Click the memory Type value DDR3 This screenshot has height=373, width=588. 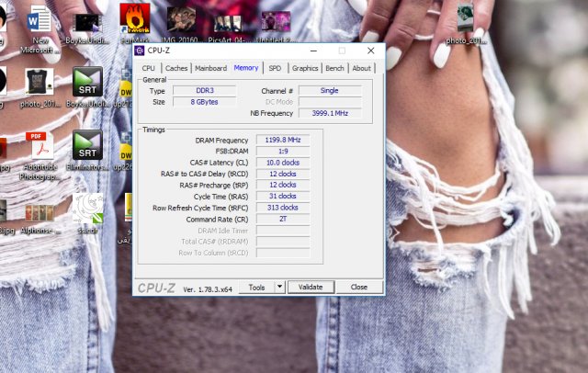tap(205, 91)
